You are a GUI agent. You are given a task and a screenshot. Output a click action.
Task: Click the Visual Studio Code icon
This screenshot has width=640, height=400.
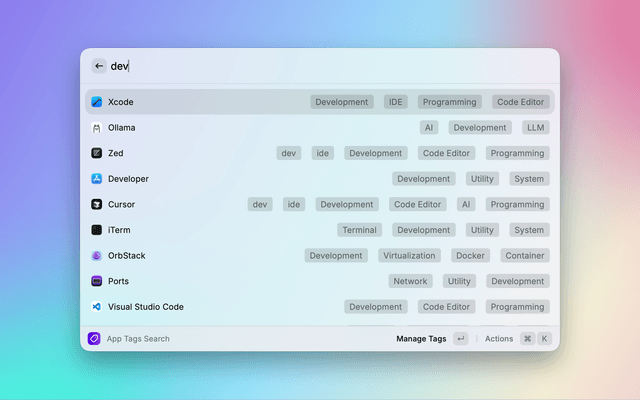[97, 307]
